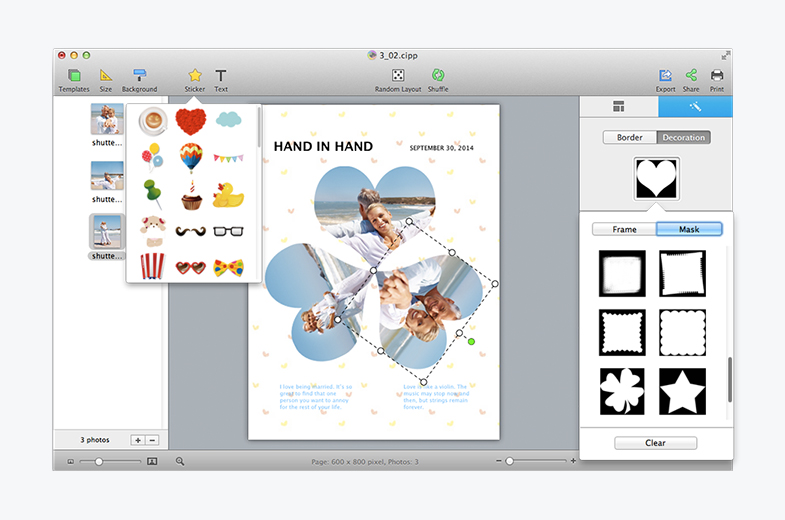Open the heart mask preview dropdown
785x520 pixels.
(x=656, y=179)
